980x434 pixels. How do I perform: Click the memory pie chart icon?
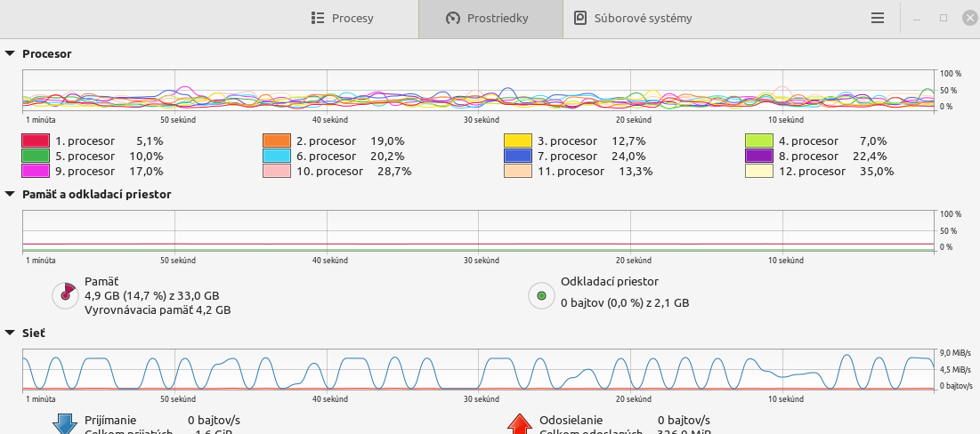pyautogui.click(x=65, y=295)
